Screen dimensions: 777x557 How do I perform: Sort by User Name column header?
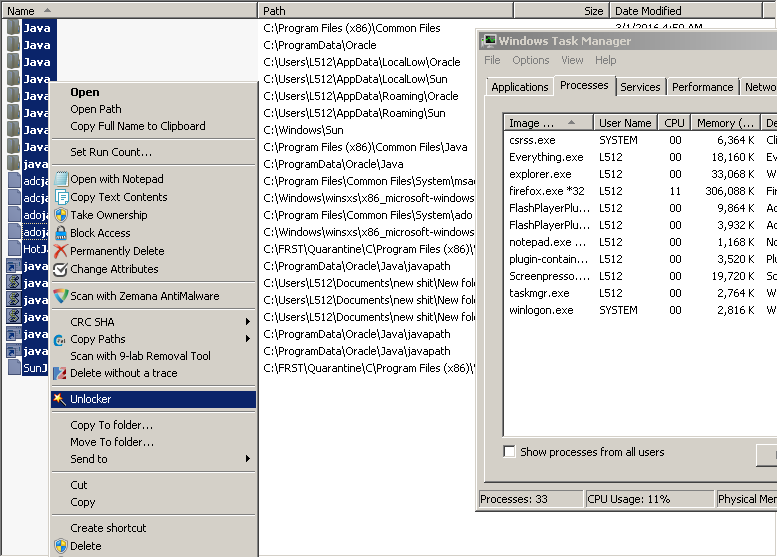pyautogui.click(x=625, y=122)
